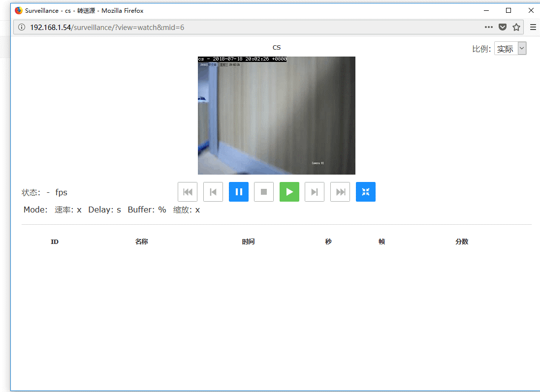Click the green play button
The width and height of the screenshot is (540, 392).
pos(289,192)
